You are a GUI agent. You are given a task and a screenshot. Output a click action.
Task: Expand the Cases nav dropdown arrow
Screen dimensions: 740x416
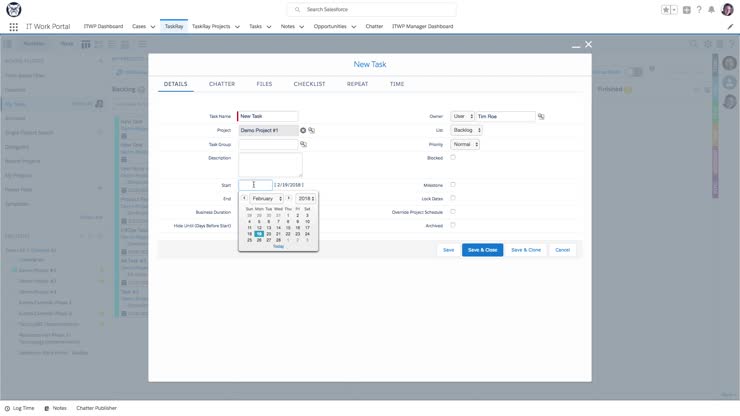pyautogui.click(x=153, y=27)
